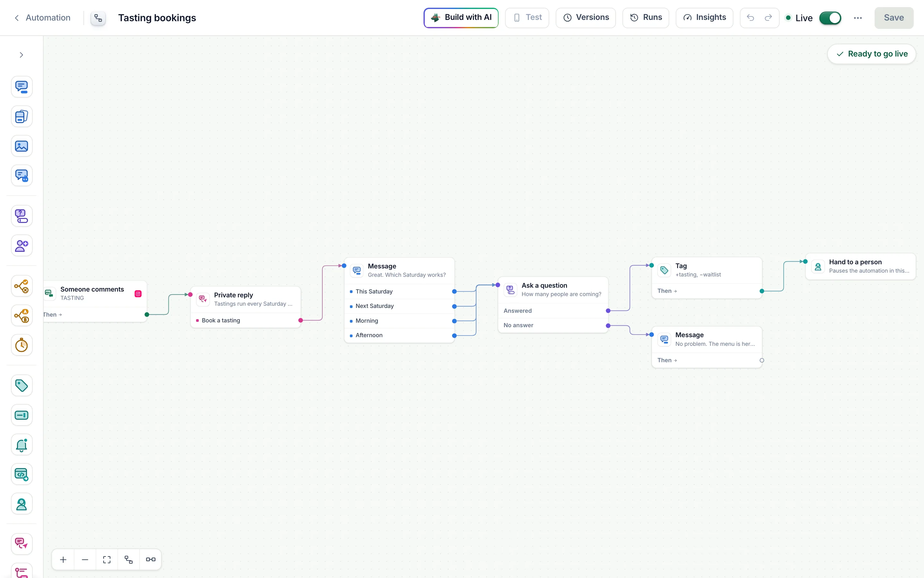Add a Tag block from the sidebar
Viewport: 924px width, 578px height.
[22, 385]
